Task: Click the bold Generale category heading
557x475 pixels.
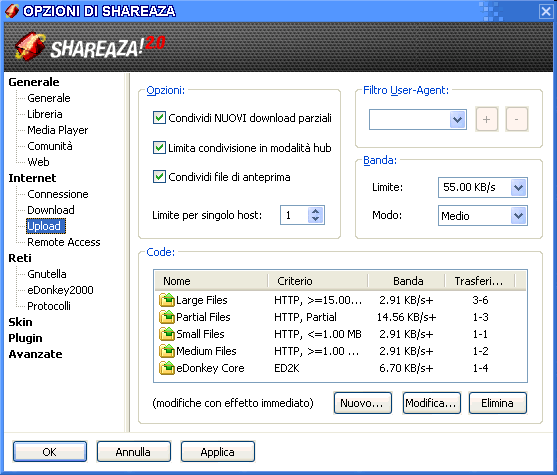Action: pos(34,82)
